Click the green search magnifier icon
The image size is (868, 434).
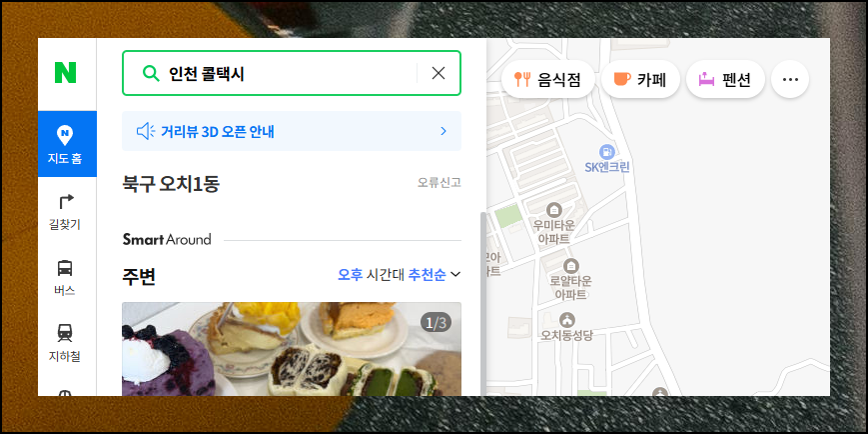pos(151,73)
